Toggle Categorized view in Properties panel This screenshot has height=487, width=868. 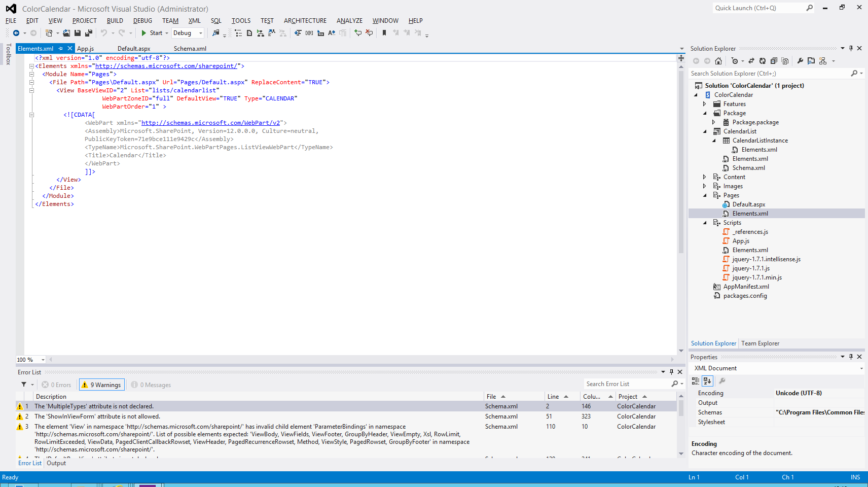coord(696,381)
